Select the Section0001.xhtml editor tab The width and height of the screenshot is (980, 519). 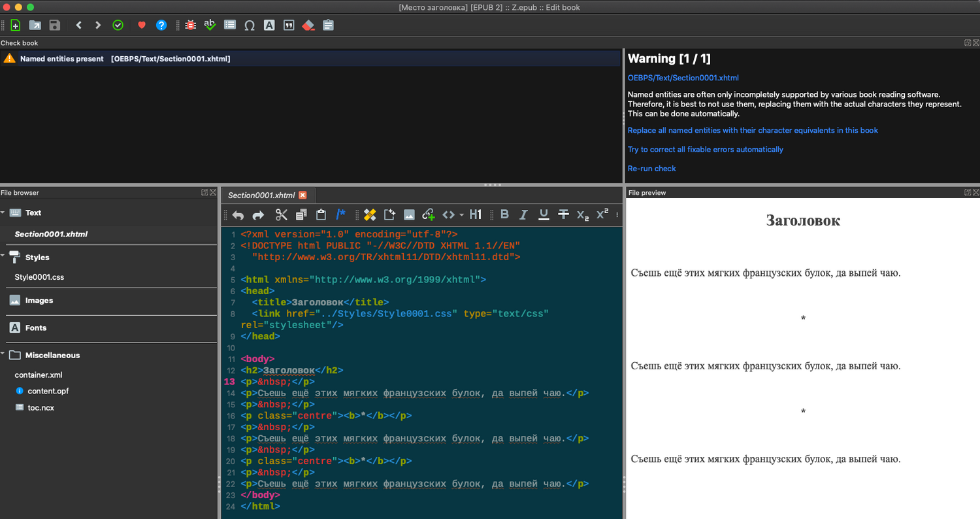click(261, 195)
